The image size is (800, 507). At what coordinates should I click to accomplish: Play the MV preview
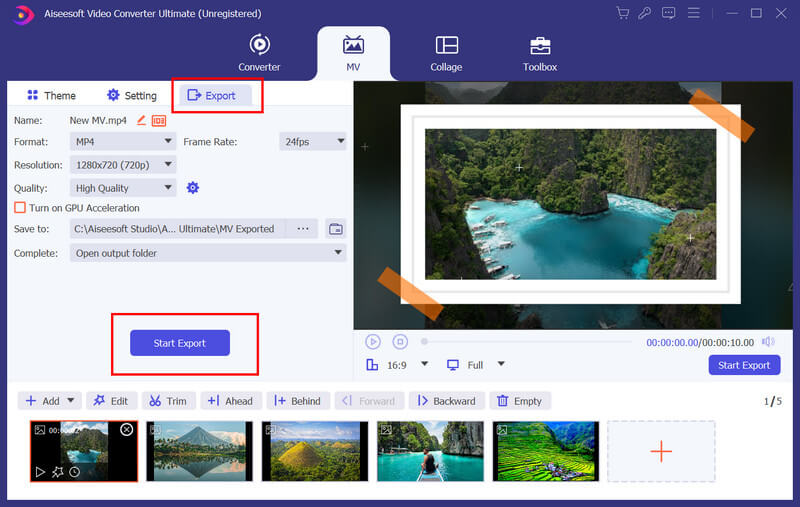373,342
